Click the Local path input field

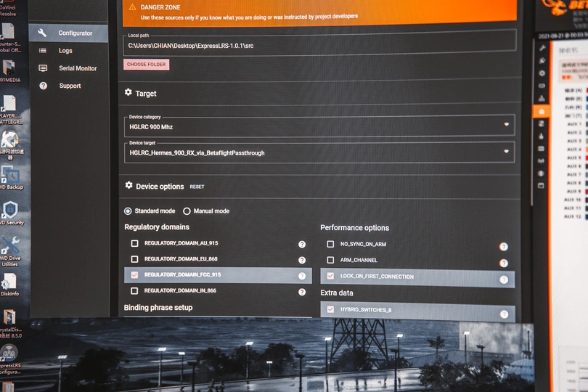point(319,45)
